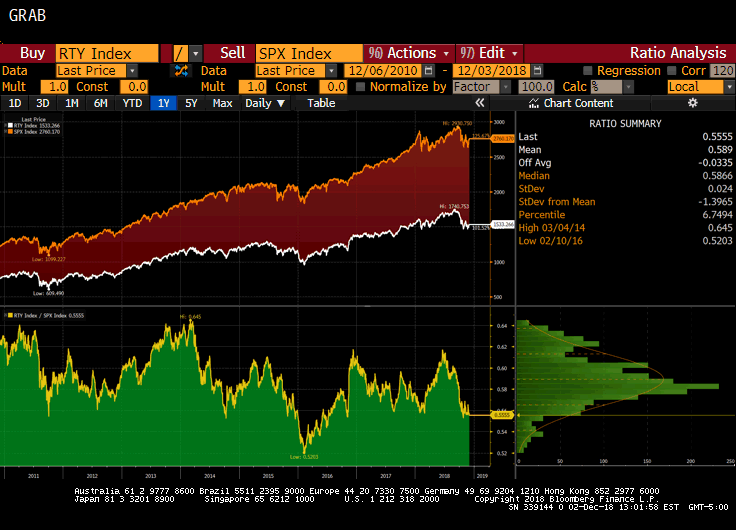Open the start date calendar picker
The width and height of the screenshot is (736, 530).
(x=428, y=71)
